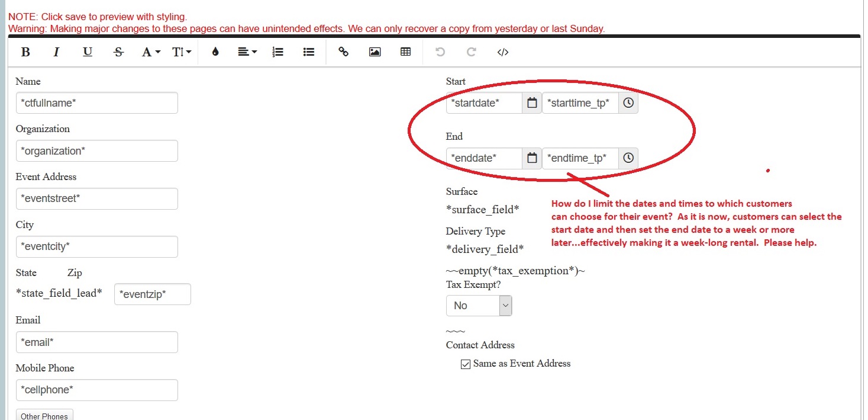Apply italic formatting
The height and width of the screenshot is (420, 868).
click(x=57, y=52)
